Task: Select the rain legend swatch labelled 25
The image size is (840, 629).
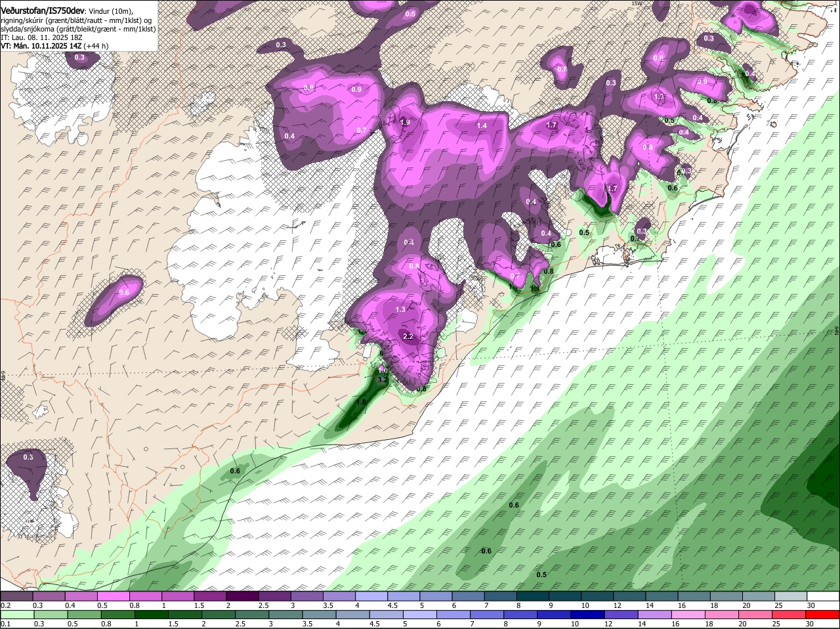Action: tap(788, 614)
